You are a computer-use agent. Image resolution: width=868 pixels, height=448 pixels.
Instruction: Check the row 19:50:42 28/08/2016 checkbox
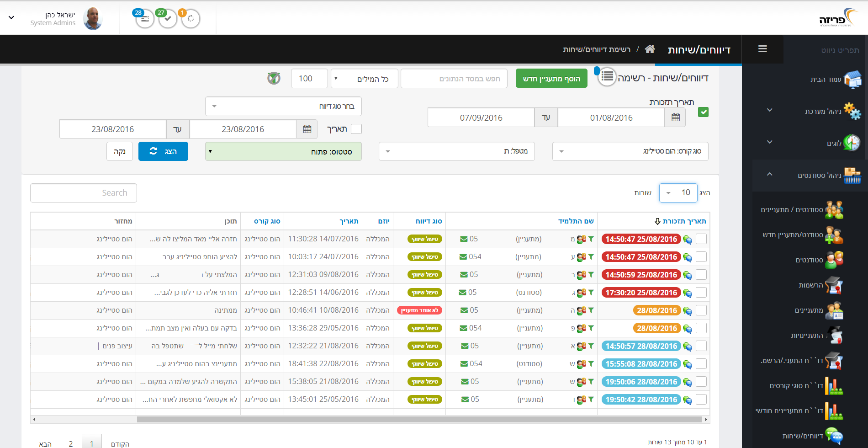click(701, 399)
